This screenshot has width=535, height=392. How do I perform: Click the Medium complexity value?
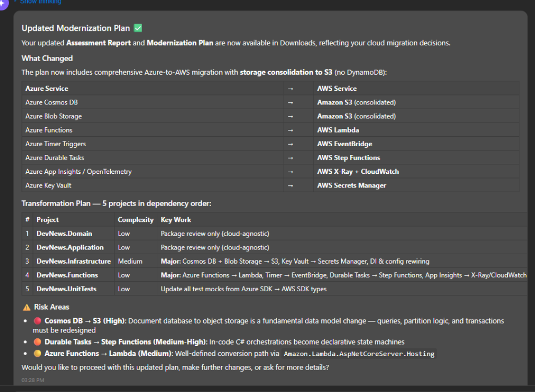(130, 261)
